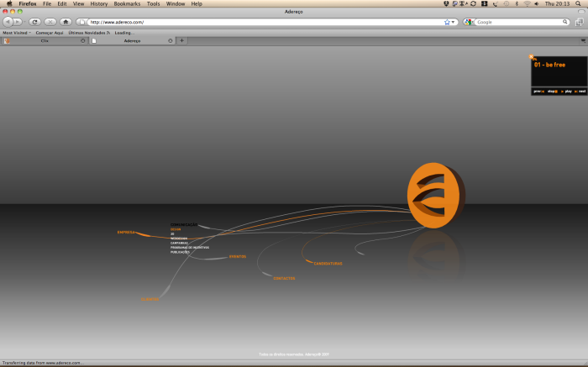Expand the Most Visited bookmarks folder
Screen dimensions: 588x367
pyautogui.click(x=17, y=33)
